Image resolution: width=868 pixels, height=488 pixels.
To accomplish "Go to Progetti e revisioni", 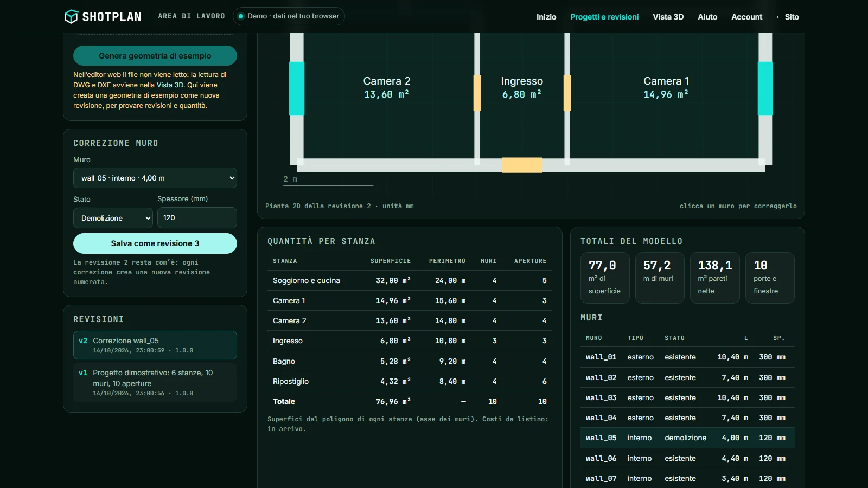I will [x=604, y=17].
